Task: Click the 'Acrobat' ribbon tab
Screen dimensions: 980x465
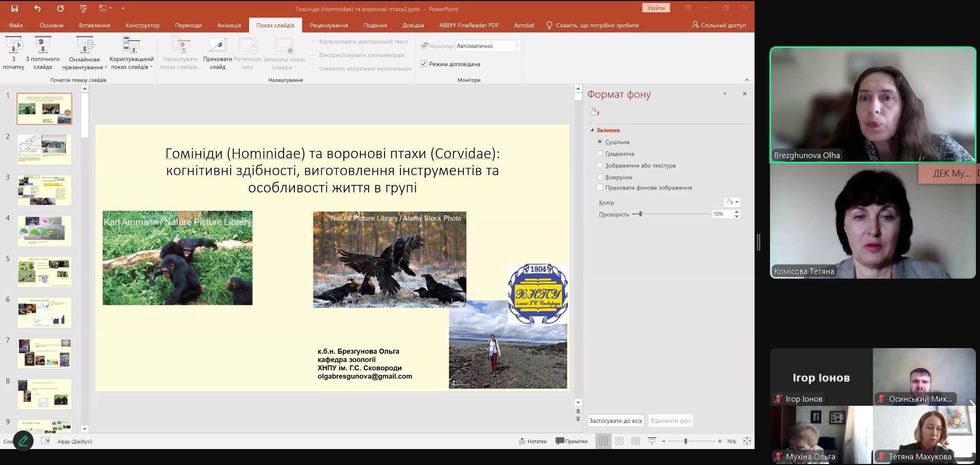Action: pos(524,25)
